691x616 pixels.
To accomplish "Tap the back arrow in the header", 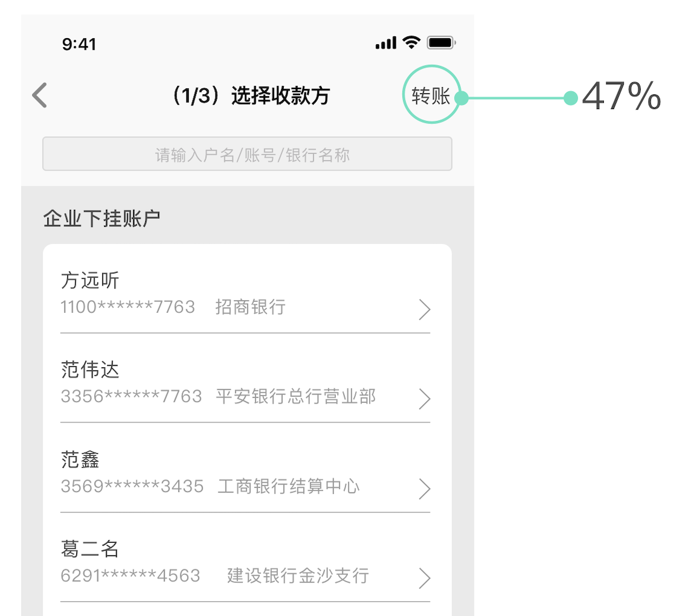I will (40, 96).
